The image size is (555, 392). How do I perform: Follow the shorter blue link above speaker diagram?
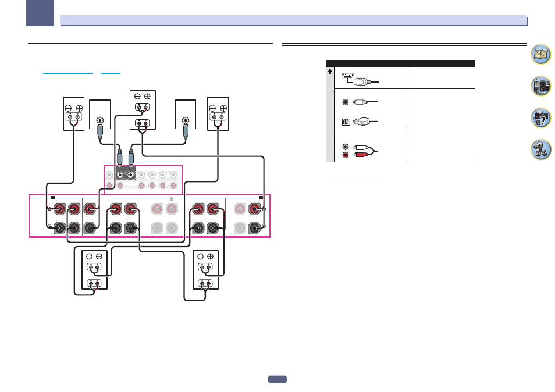pos(111,73)
